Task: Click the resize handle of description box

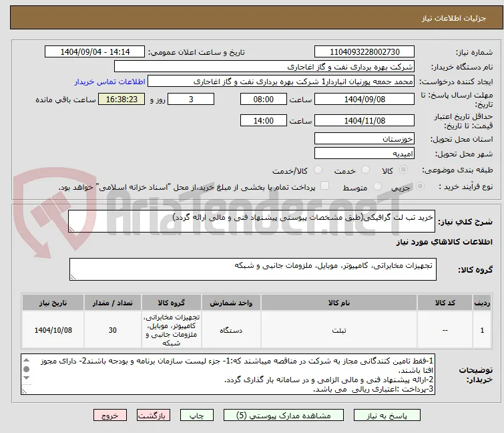Action: (71, 229)
